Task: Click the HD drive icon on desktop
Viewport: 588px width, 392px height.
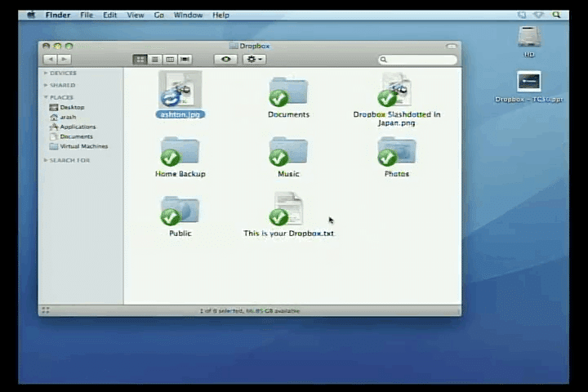Action: (529, 37)
